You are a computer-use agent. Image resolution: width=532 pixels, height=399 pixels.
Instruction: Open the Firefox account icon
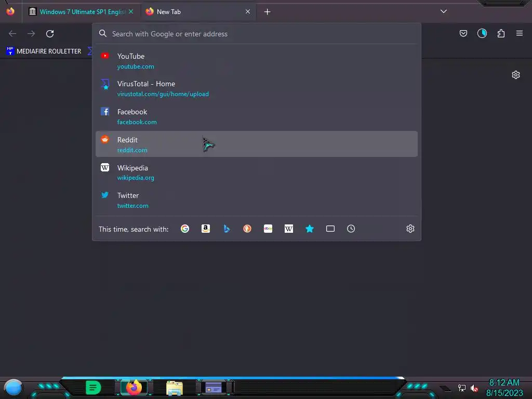tap(482, 33)
